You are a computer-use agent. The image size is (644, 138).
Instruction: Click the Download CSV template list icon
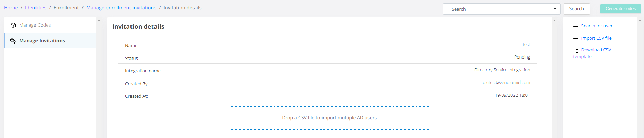576,50
